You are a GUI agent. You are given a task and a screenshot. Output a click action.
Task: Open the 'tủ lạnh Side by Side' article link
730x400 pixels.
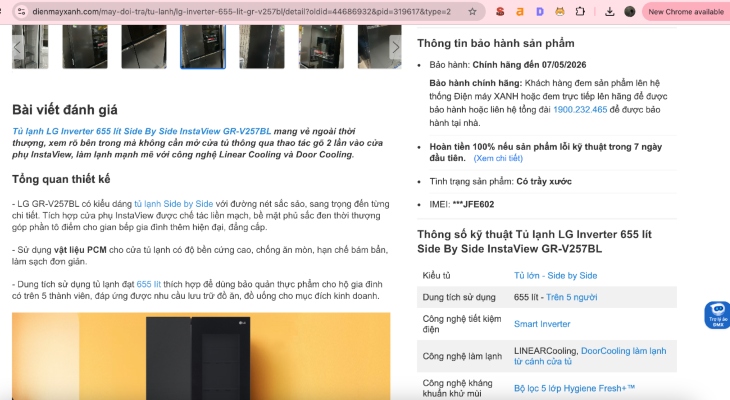(174, 204)
